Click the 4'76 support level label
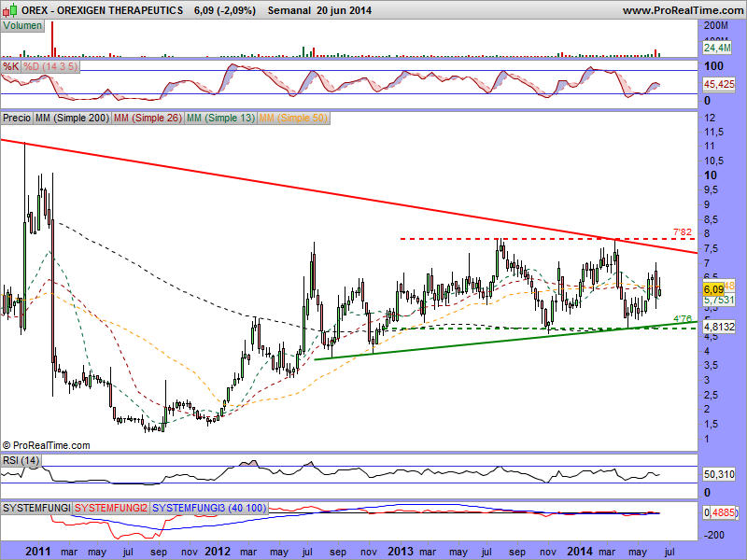The height and width of the screenshot is (560, 747). click(x=683, y=318)
